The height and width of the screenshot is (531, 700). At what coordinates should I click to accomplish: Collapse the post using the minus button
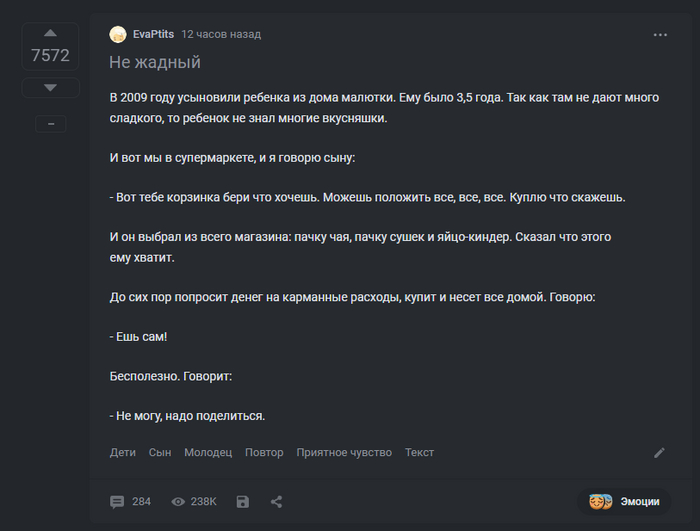coord(50,124)
